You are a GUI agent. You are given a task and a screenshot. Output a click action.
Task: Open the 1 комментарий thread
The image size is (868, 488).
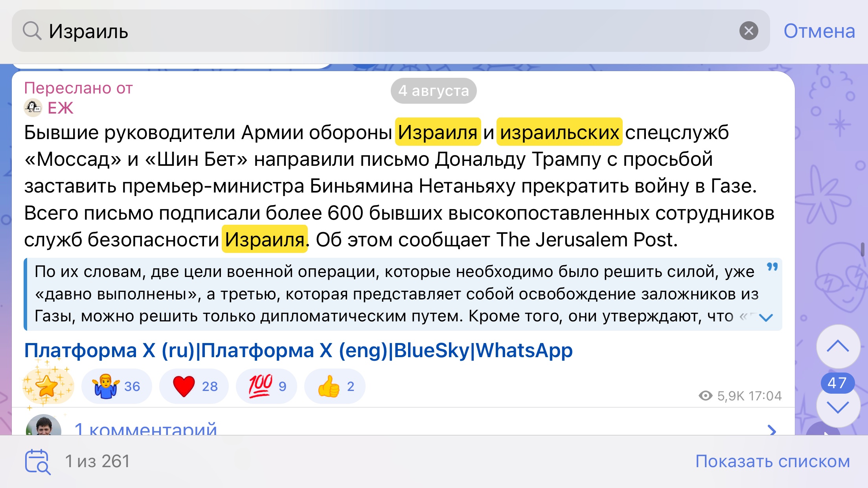(x=145, y=429)
